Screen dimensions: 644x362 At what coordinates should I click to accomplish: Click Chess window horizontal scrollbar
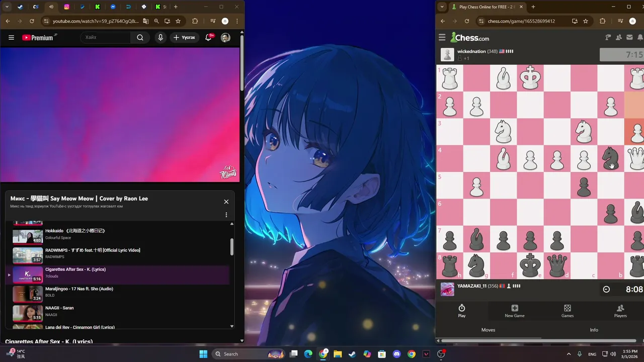coord(539,340)
